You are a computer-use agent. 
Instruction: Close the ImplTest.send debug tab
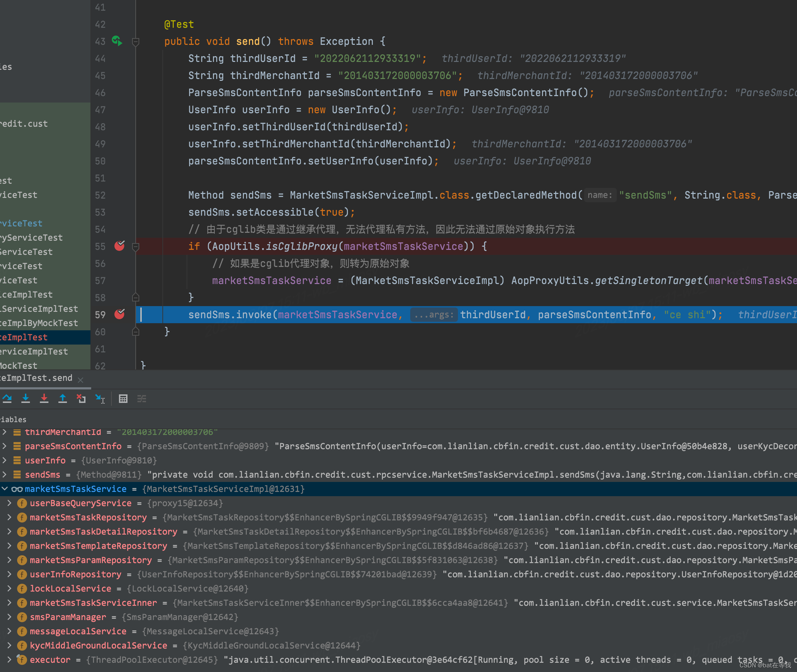80,380
